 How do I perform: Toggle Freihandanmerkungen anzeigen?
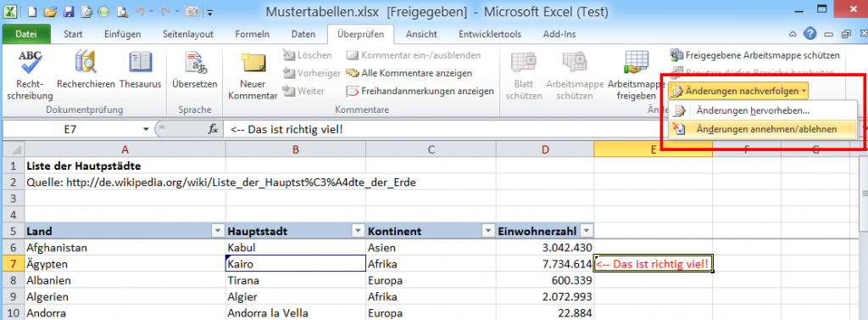(x=420, y=91)
